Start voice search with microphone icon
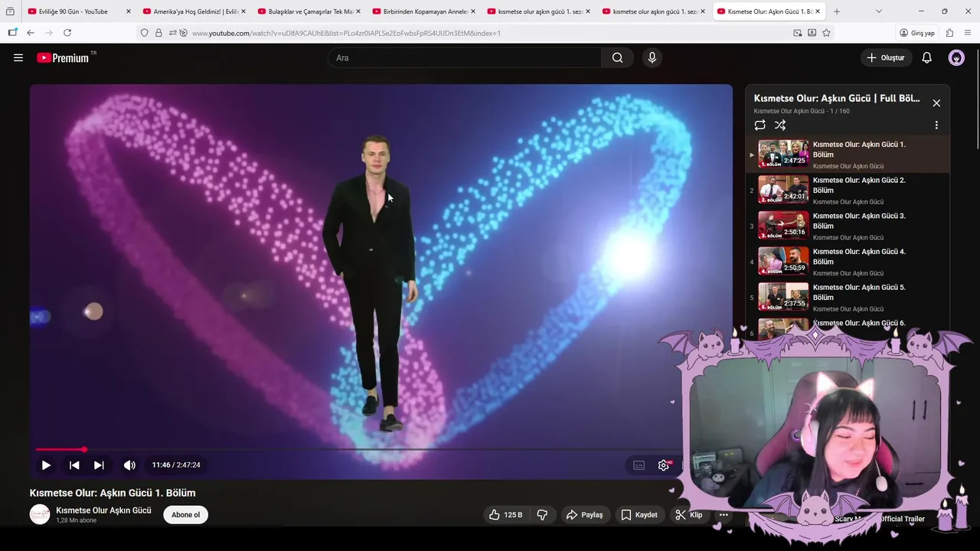 pos(652,57)
